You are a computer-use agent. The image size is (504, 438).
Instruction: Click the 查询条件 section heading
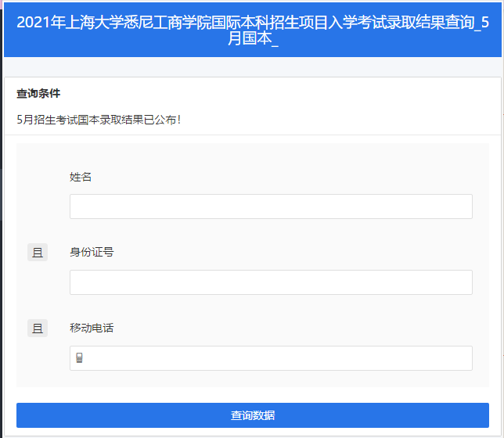coord(38,94)
